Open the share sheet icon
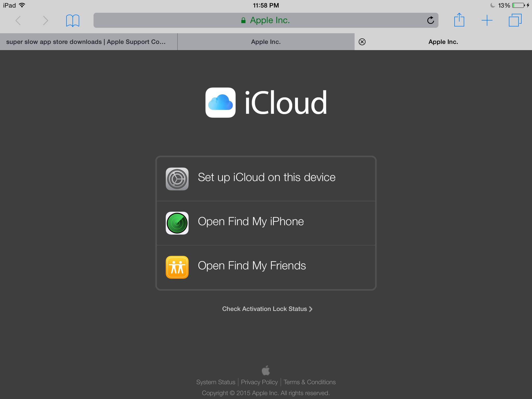532x399 pixels. point(459,20)
